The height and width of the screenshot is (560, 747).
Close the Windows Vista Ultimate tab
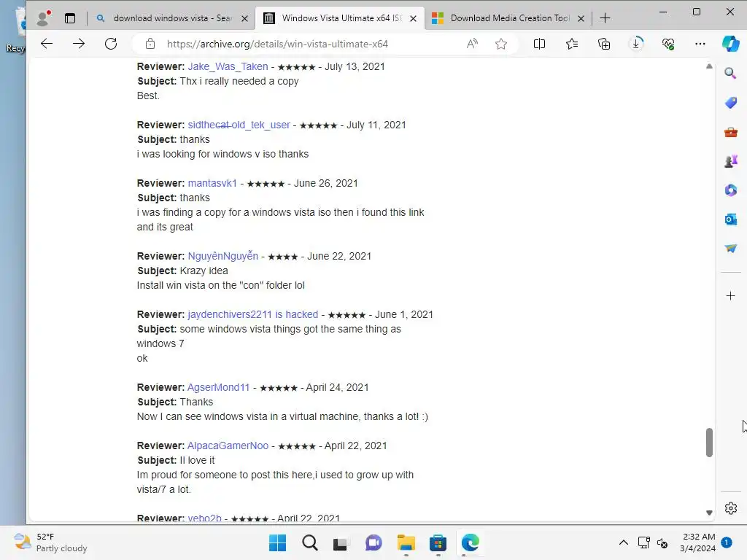pyautogui.click(x=413, y=18)
